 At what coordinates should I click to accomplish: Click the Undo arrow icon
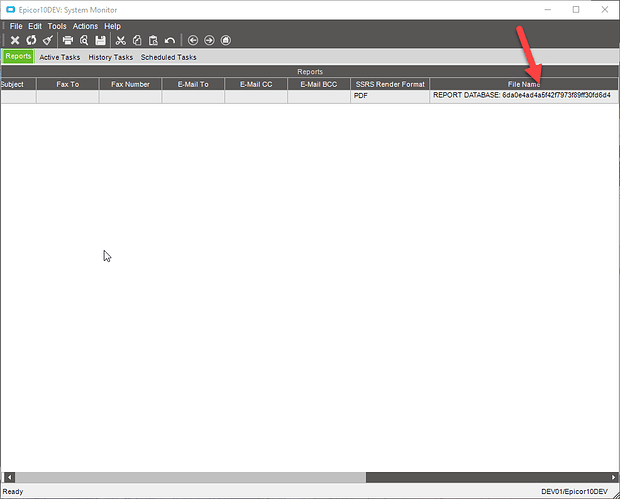[170, 40]
